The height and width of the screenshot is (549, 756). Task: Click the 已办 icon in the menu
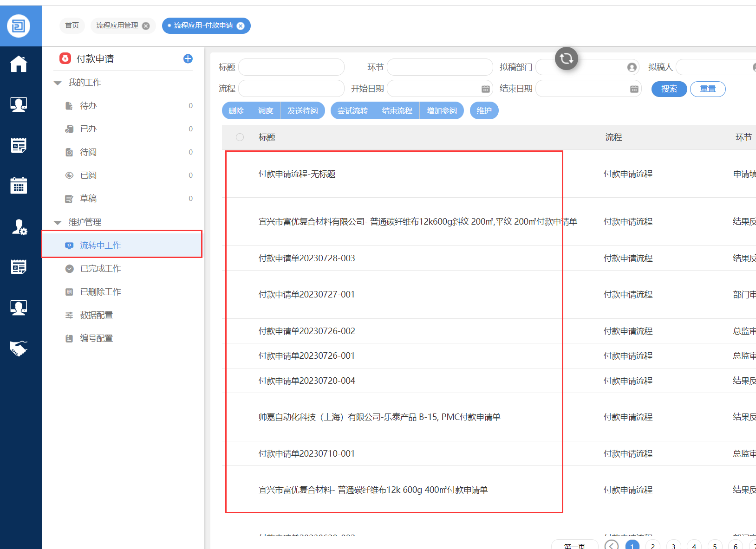[69, 129]
